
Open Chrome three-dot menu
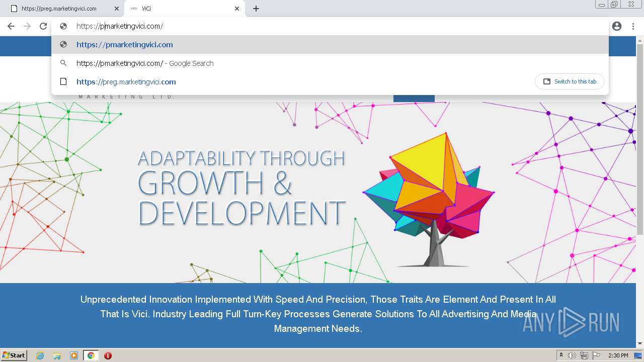(633, 26)
